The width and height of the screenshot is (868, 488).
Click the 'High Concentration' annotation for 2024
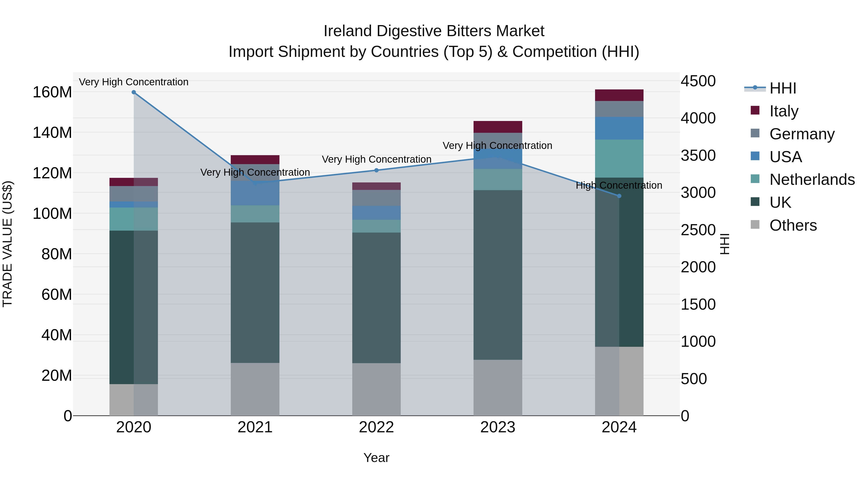(619, 185)
